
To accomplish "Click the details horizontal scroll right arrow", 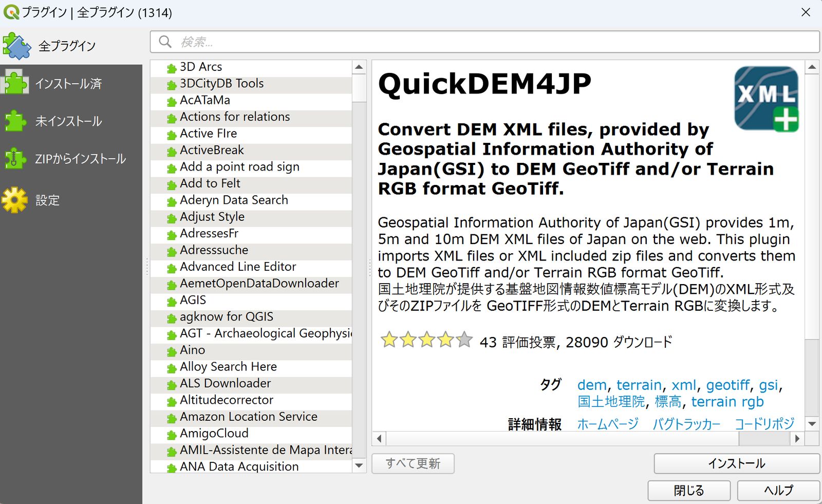I will (797, 438).
